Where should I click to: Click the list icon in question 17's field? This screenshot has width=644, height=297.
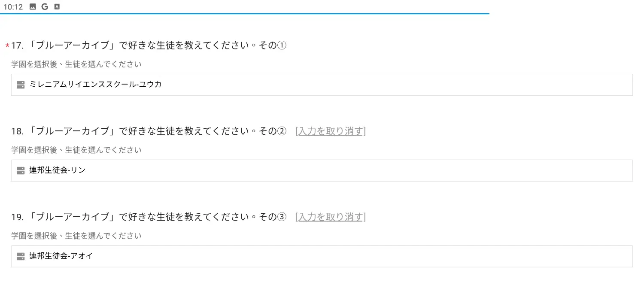pyautogui.click(x=21, y=85)
